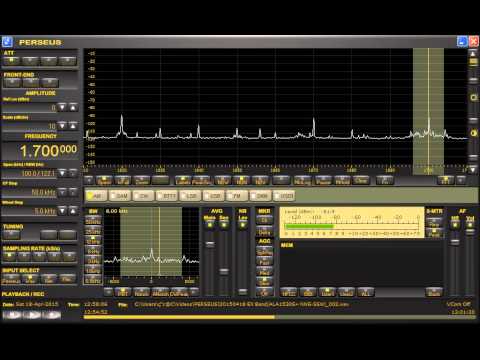Select the top BW 50kHz filter button
This screenshot has height=360, width=480.
93,221
